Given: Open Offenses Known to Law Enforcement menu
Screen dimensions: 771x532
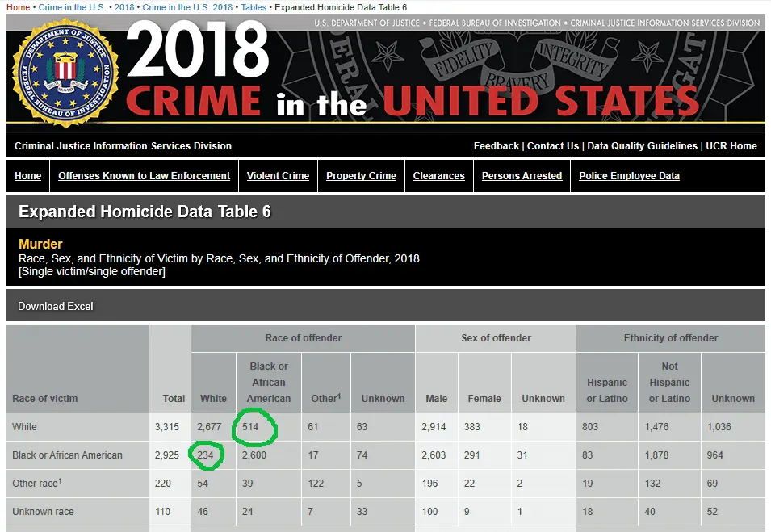Looking at the screenshot, I should coord(144,175).
